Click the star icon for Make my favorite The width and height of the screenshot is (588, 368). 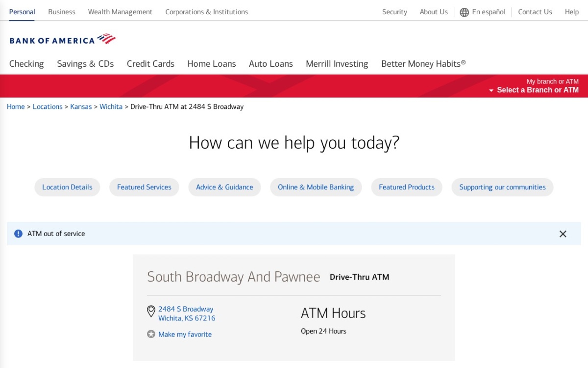click(151, 334)
